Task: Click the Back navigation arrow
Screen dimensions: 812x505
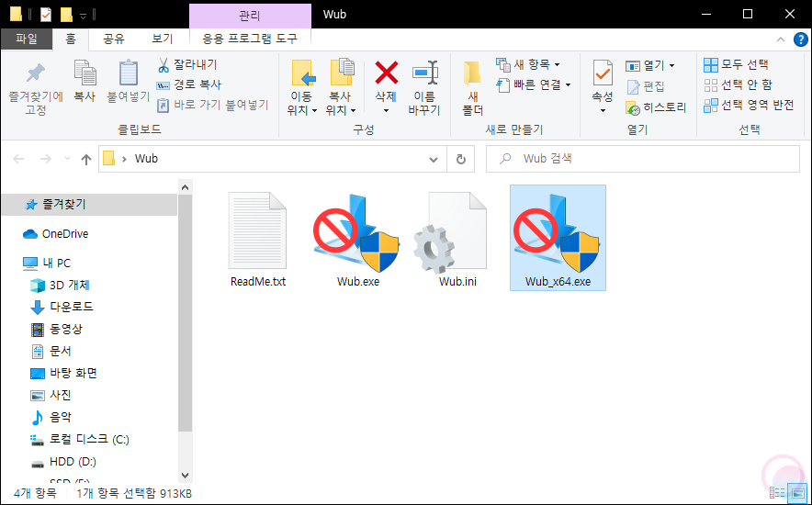Action: click(x=18, y=159)
